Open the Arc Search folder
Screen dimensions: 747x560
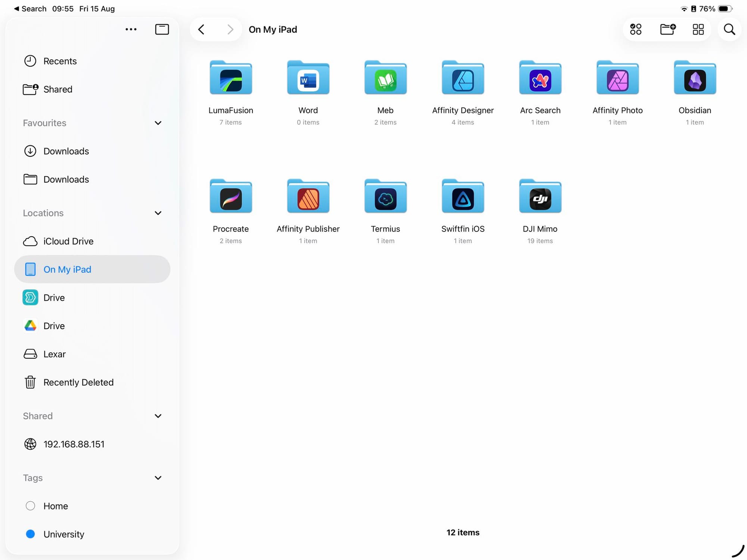(x=540, y=77)
